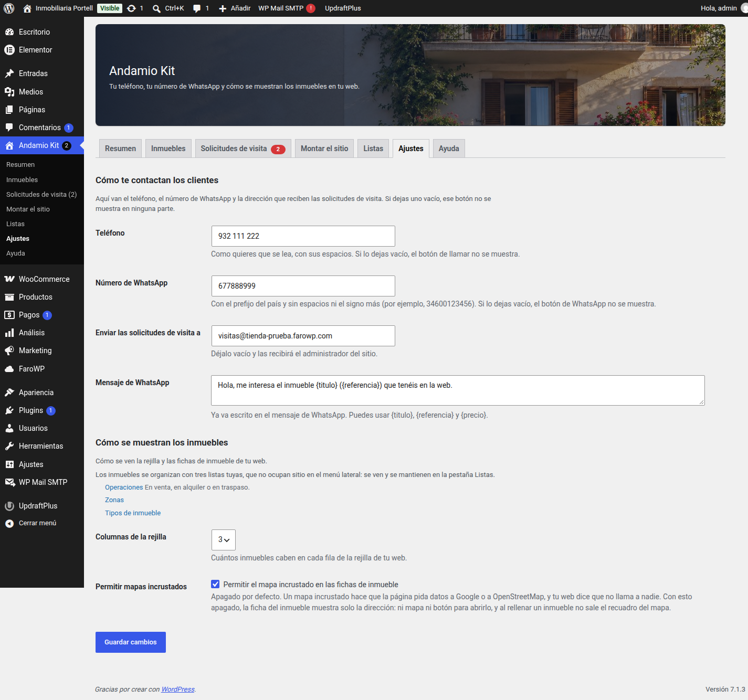Open the Zonas link
The height and width of the screenshot is (700, 748).
114,500
